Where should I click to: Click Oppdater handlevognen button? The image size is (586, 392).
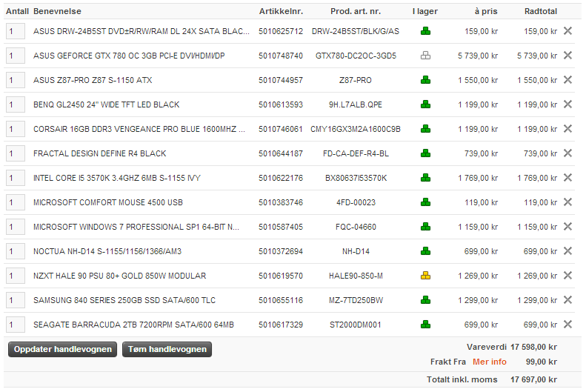point(62,350)
